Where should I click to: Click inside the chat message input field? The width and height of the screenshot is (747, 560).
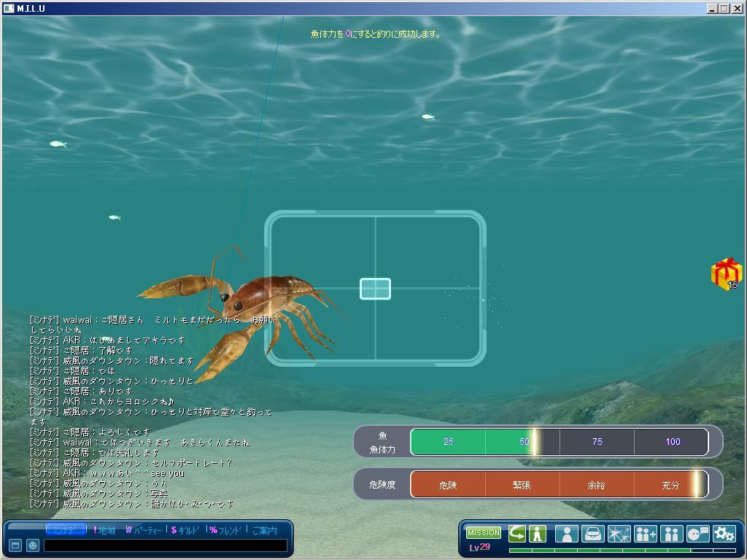point(165,545)
